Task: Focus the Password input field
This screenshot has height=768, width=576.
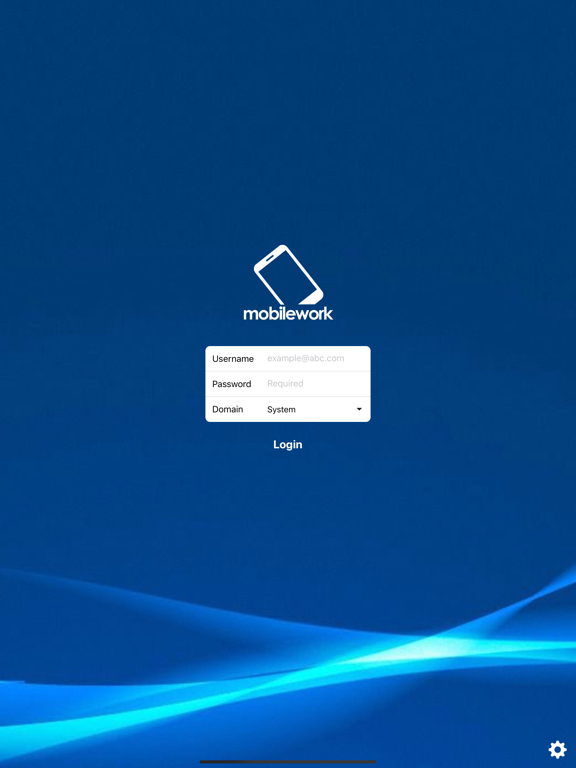Action: [x=316, y=384]
